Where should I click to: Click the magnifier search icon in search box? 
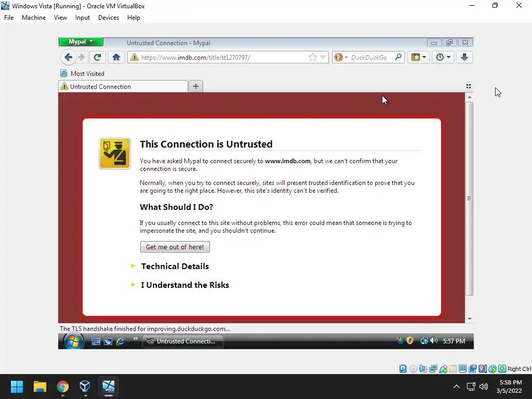coord(398,57)
